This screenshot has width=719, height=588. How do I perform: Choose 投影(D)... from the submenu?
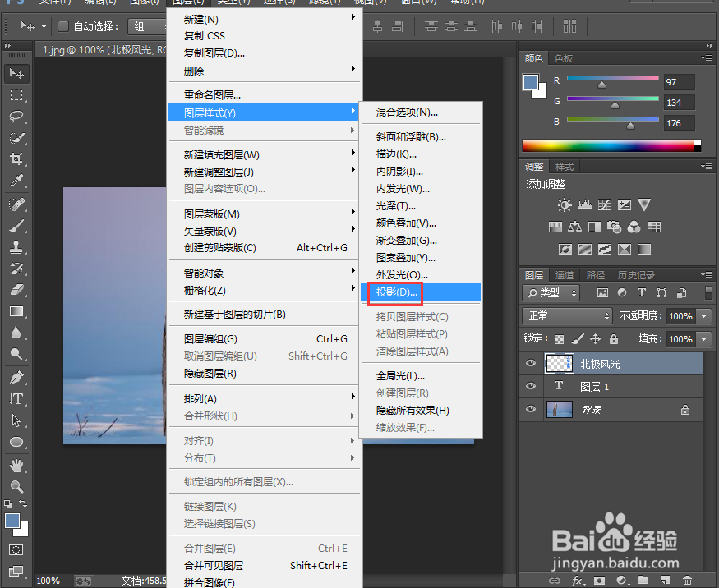[x=421, y=292]
